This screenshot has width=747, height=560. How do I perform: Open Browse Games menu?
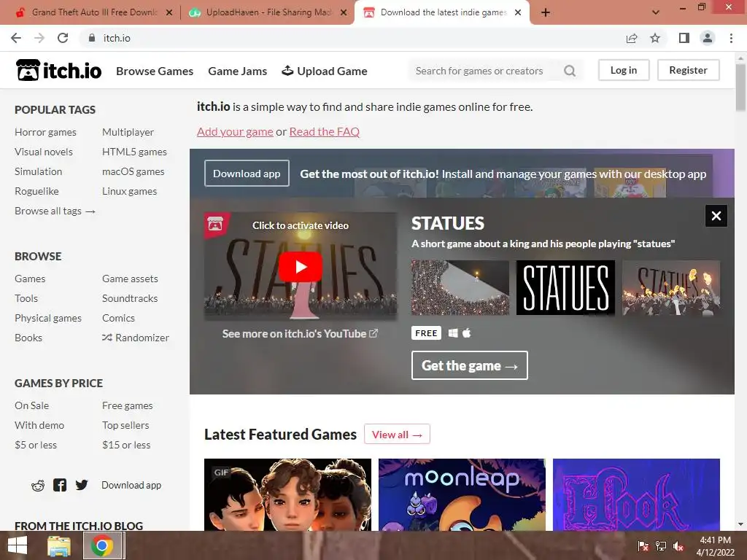click(155, 71)
